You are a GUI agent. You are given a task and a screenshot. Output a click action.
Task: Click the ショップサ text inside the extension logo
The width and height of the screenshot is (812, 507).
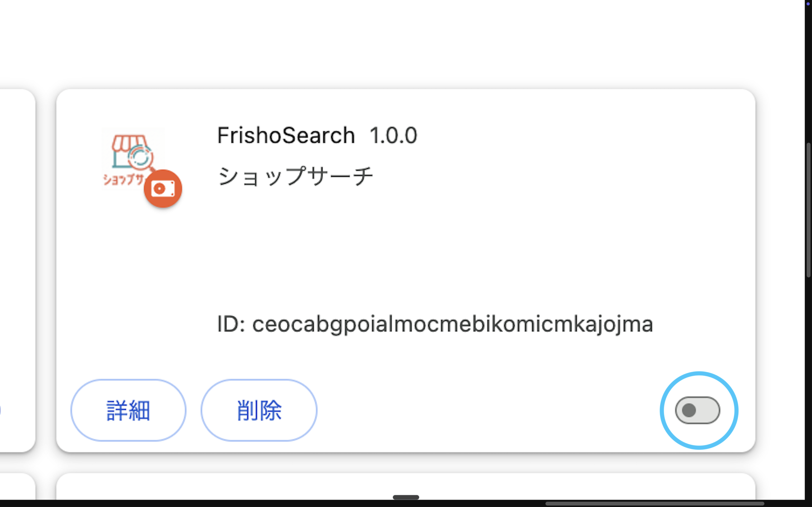(123, 179)
